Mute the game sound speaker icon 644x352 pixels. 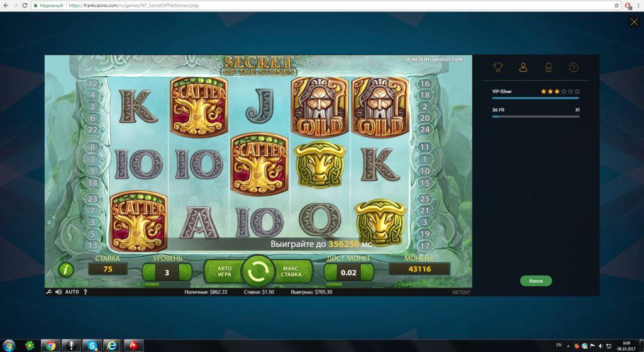pyautogui.click(x=58, y=292)
